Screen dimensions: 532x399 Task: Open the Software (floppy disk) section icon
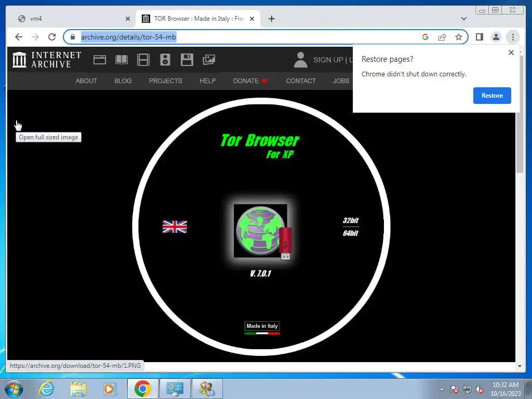pyautogui.click(x=187, y=60)
